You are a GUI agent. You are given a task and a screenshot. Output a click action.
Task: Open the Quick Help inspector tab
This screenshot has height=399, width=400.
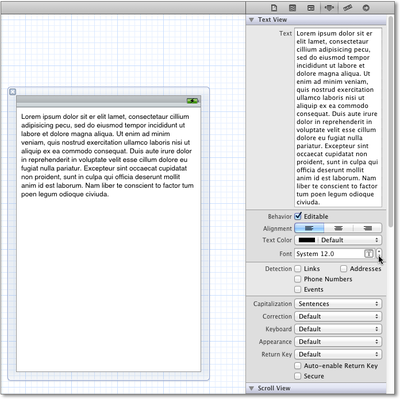(x=292, y=8)
